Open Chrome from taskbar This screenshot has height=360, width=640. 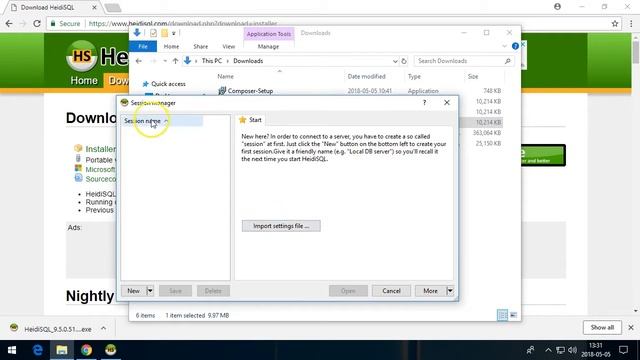[86, 350]
